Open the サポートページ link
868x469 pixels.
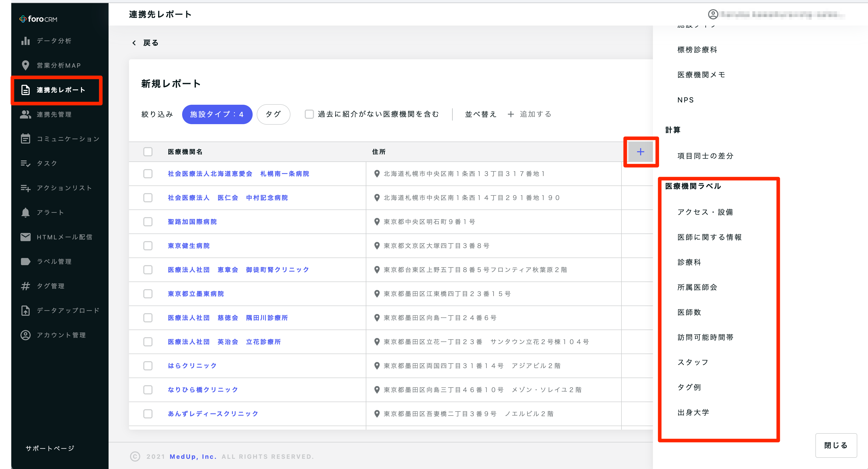pyautogui.click(x=50, y=449)
